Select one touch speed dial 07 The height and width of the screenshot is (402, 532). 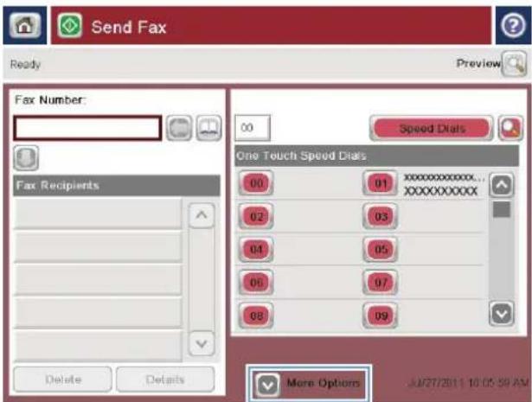(x=380, y=282)
